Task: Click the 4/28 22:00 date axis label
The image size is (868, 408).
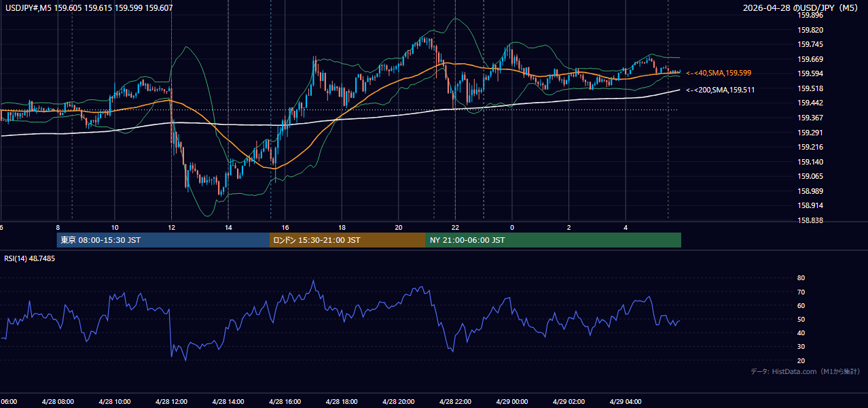Action: tap(455, 402)
